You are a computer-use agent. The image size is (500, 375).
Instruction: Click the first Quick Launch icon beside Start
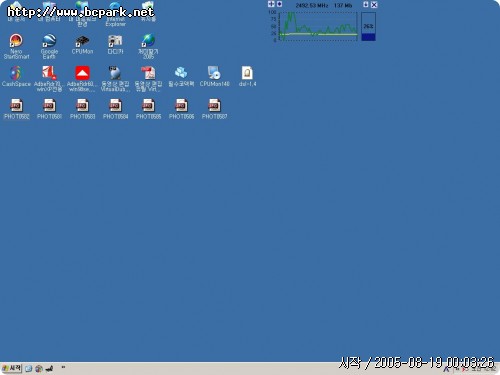tap(29, 369)
